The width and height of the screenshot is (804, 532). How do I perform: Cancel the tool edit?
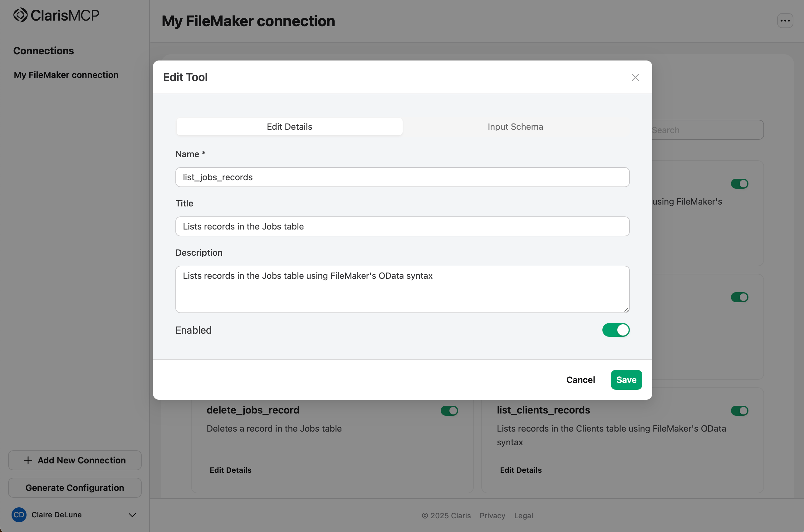pos(580,380)
